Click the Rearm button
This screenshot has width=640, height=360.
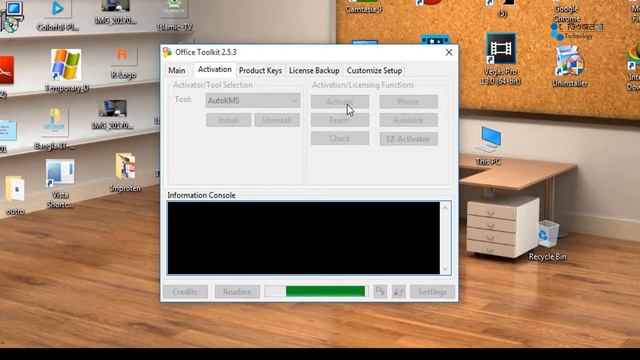tap(340, 120)
